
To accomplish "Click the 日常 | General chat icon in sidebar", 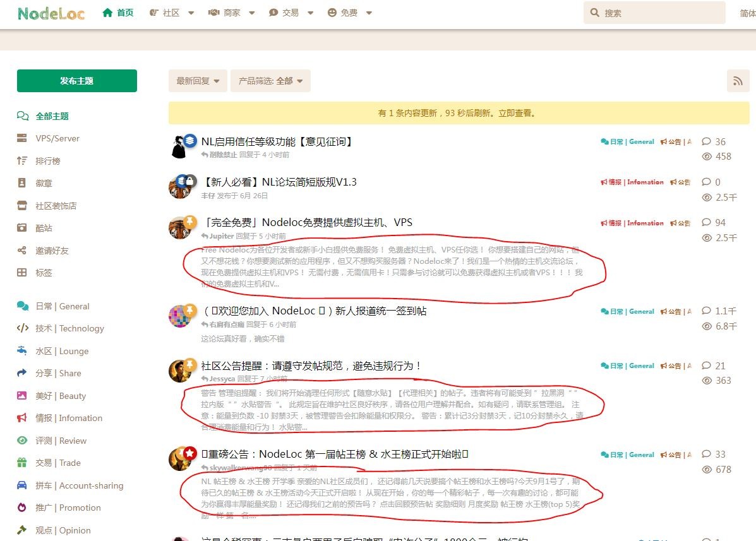I will coord(22,306).
